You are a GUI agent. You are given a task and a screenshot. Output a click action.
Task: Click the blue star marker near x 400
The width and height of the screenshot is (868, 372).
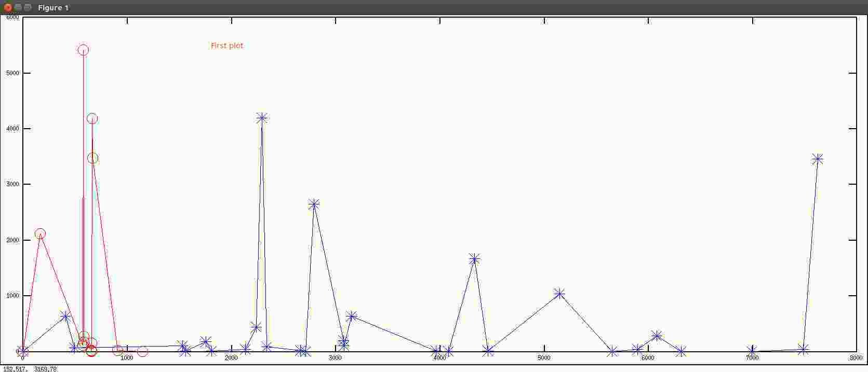coord(65,315)
